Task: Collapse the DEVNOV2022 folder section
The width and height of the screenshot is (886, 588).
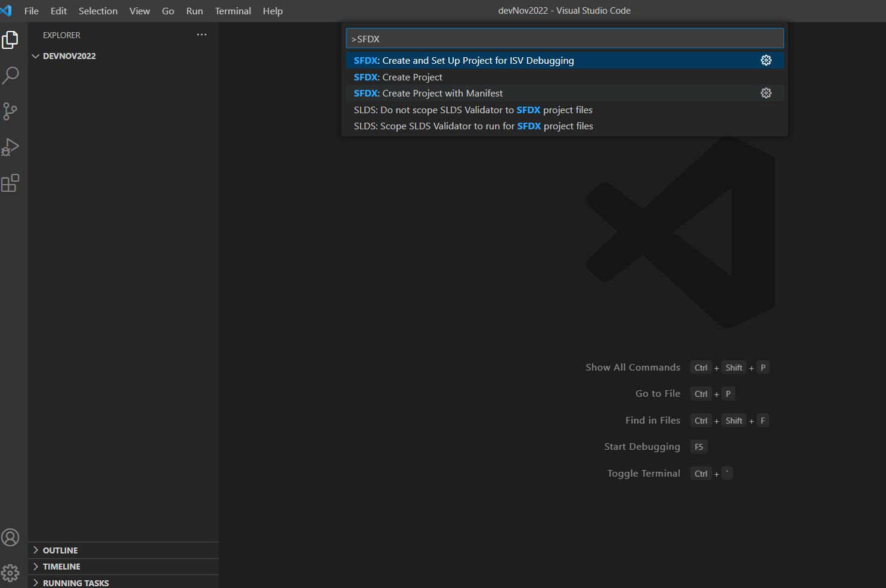Action: point(123,56)
